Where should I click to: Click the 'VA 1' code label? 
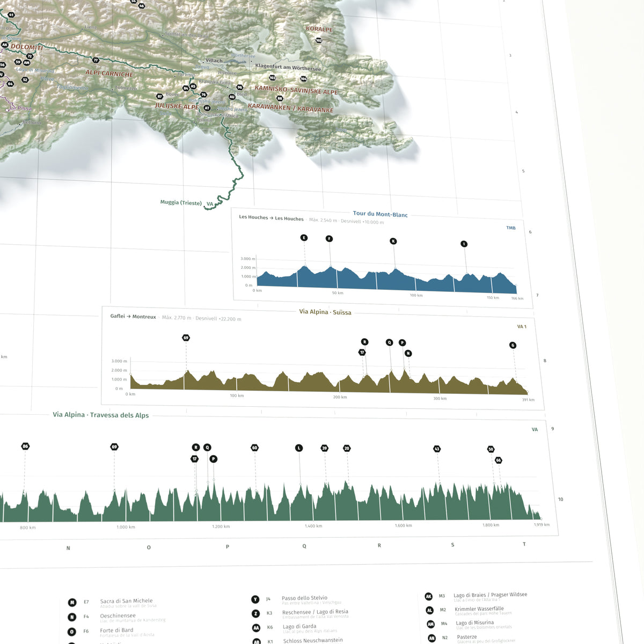522,326
